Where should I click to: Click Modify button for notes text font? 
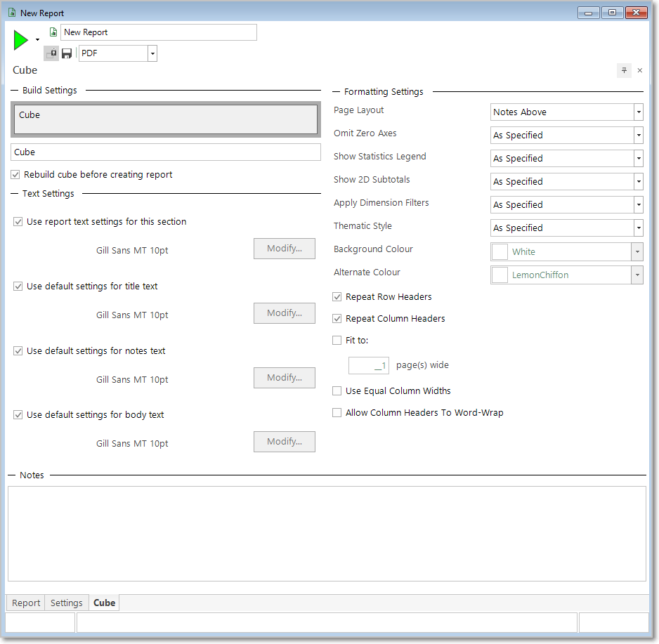285,378
